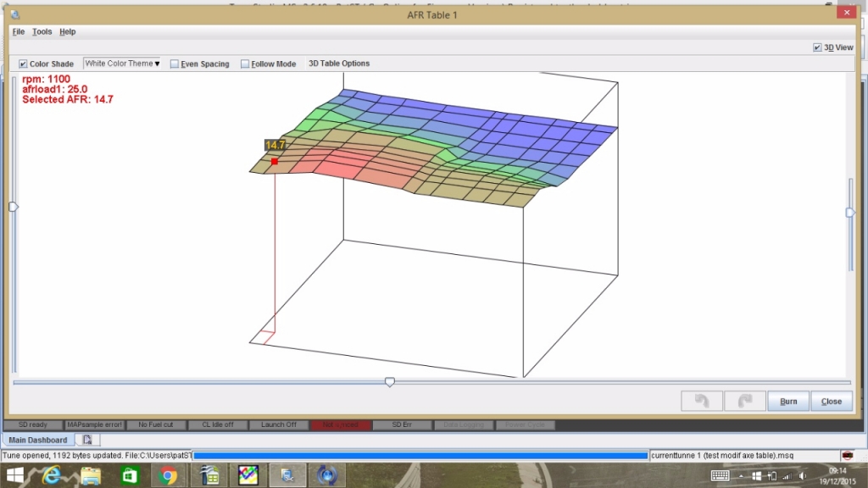
Task: Click the 14.7 value label on graph
Action: 275,146
